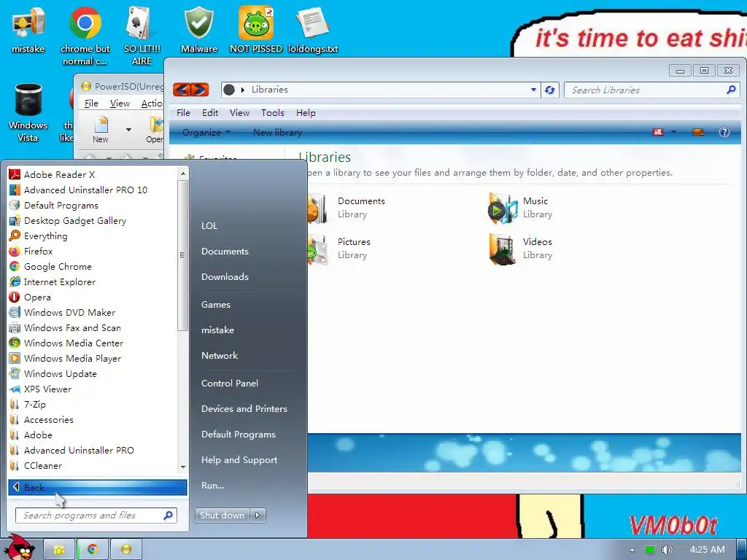Open the Malware shield desktop icon
The height and width of the screenshot is (560, 747).
199,31
